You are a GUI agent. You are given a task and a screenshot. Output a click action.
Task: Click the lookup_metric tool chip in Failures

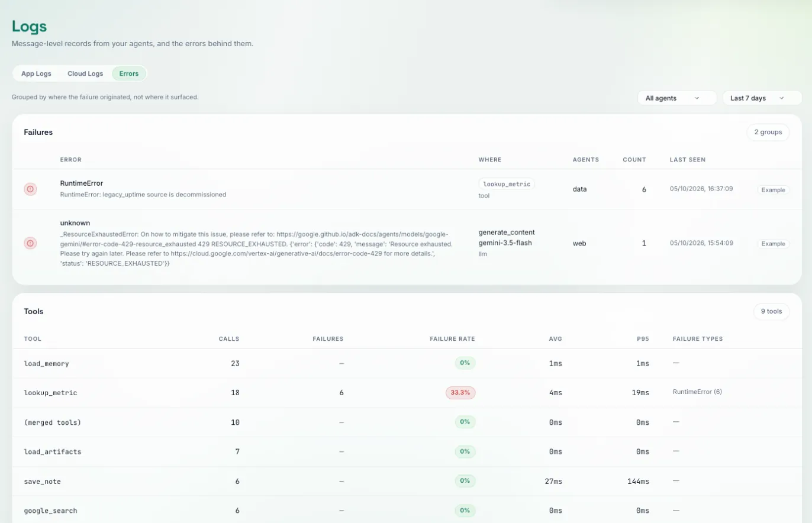click(507, 184)
